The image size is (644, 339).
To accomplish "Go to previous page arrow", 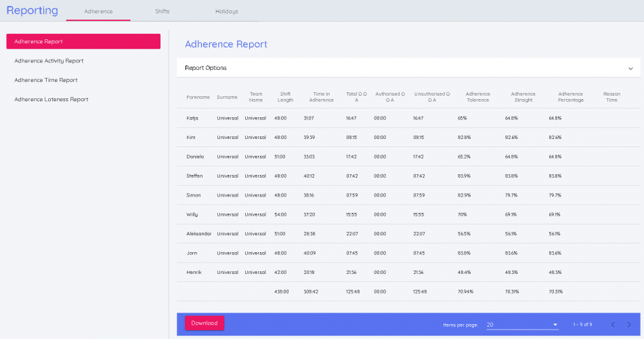I will [613, 325].
